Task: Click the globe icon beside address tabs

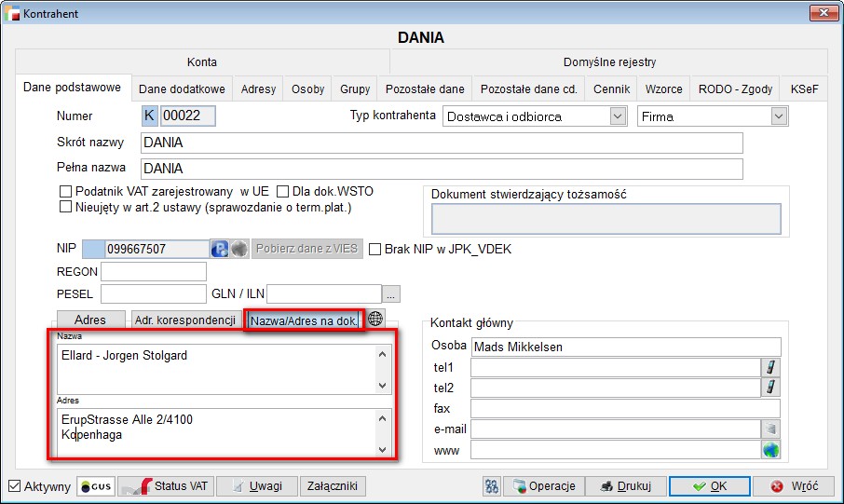Action: [x=375, y=319]
